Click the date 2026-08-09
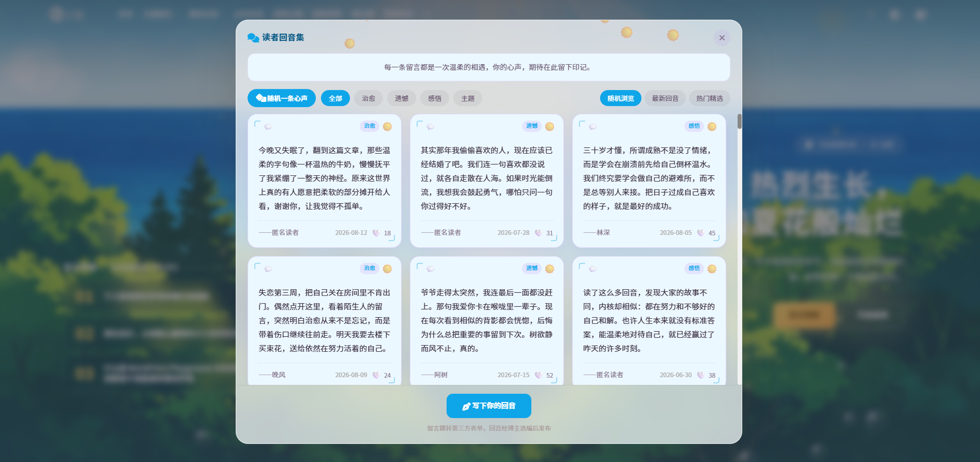 pos(351,375)
